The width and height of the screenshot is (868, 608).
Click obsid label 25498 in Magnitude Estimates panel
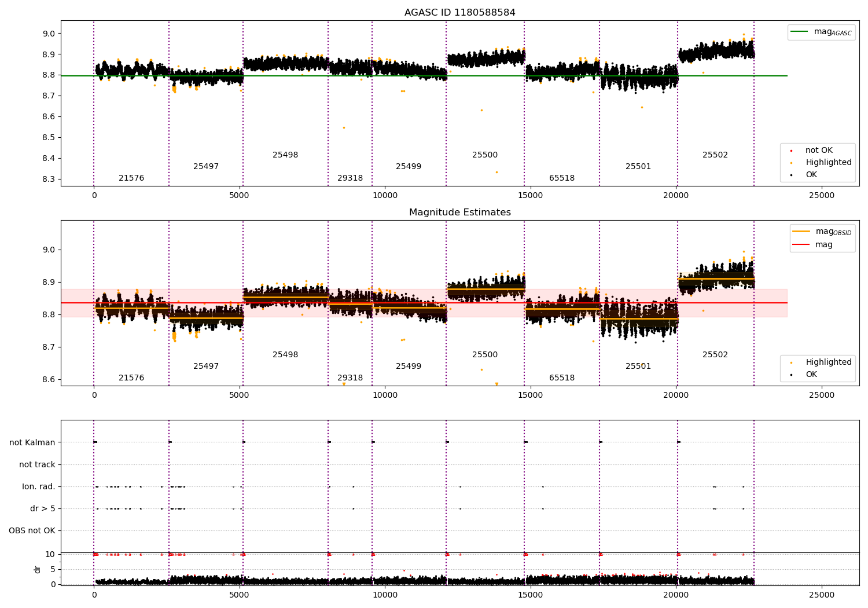[x=285, y=355]
